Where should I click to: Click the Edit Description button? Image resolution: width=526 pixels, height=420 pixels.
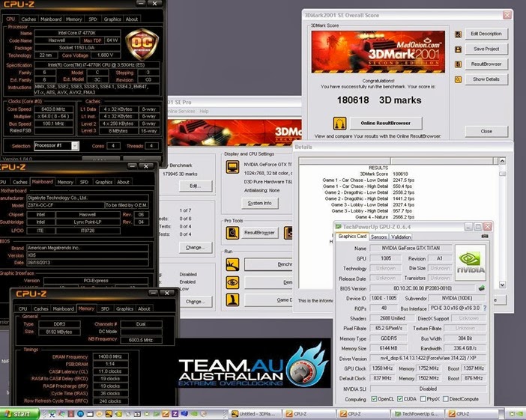pyautogui.click(x=486, y=34)
